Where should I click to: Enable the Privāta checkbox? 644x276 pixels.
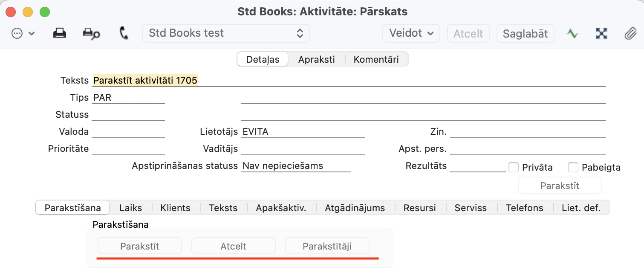(514, 167)
